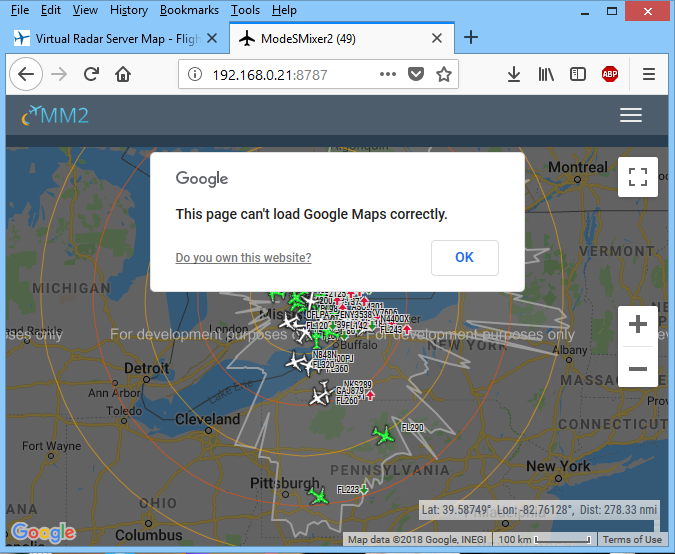
Task: Open the History menu
Action: coord(129,10)
